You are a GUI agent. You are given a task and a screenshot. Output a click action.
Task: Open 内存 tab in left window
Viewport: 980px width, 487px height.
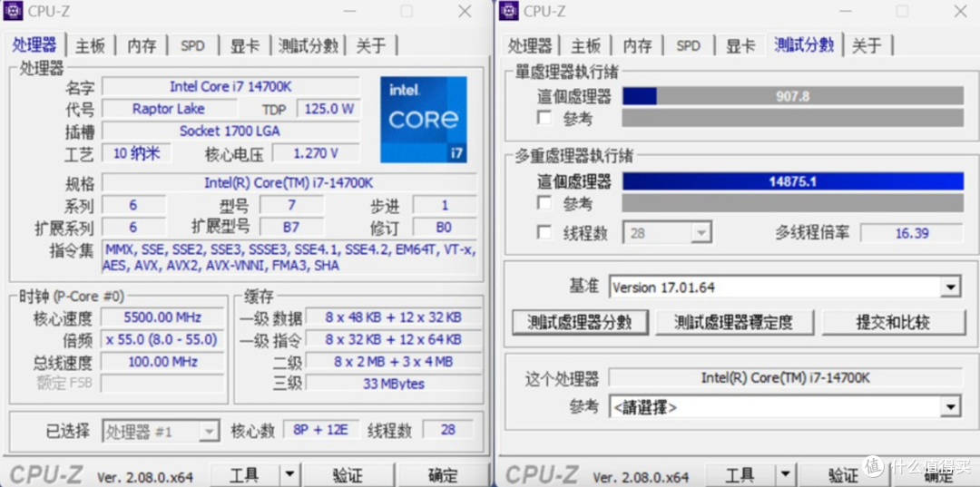pos(142,45)
